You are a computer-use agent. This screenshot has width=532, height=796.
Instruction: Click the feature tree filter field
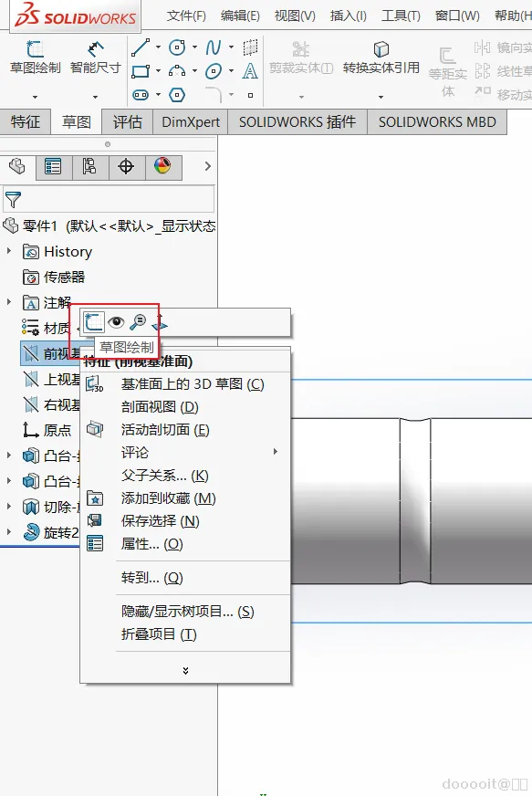tap(109, 199)
